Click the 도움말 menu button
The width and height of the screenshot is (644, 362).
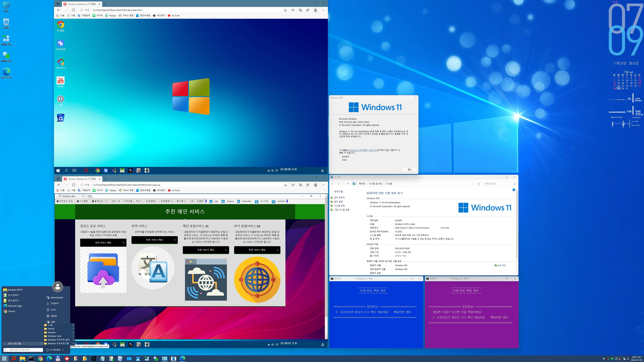click(x=200, y=201)
